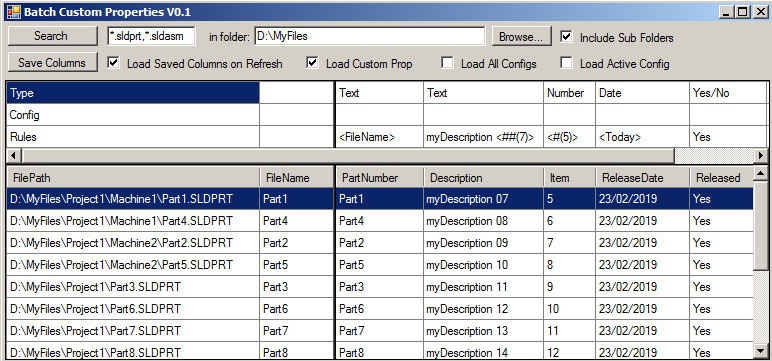Click the myDescription 10 cell
The image size is (772, 361).
pyautogui.click(x=483, y=265)
